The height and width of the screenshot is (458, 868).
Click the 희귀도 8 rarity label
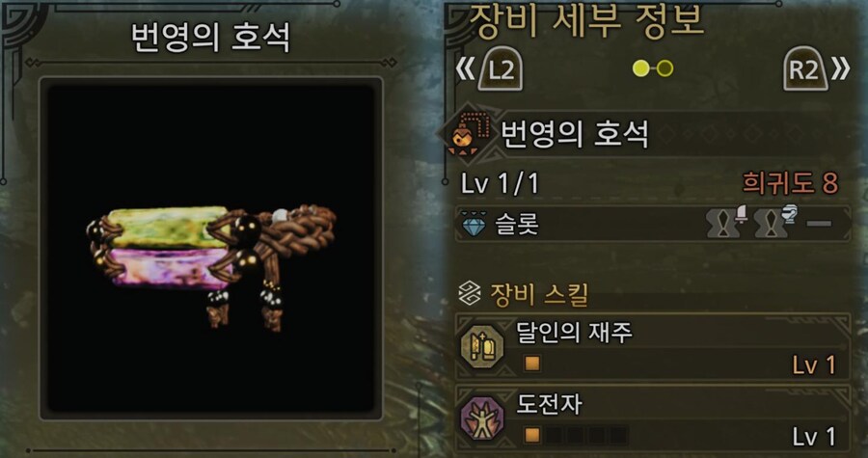791,183
